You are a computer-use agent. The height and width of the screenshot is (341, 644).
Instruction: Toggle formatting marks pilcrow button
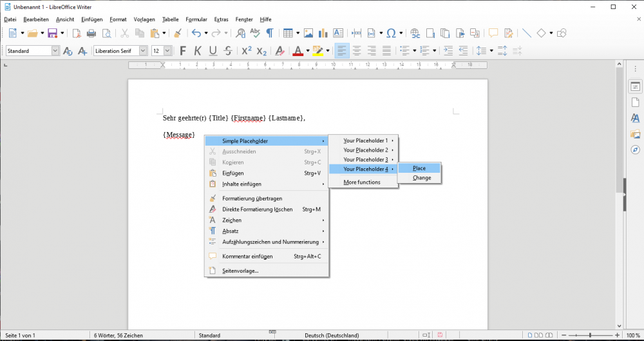tap(270, 34)
